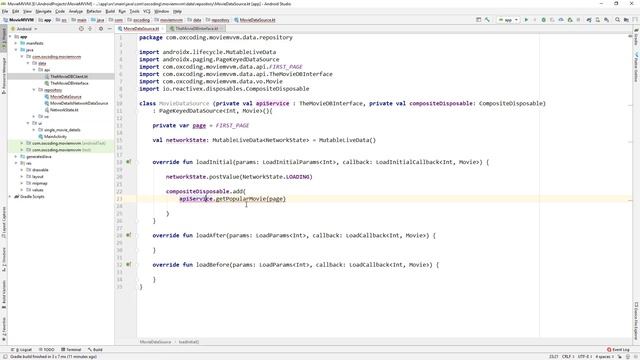Click the Make Project hammer icon

click(487, 20)
